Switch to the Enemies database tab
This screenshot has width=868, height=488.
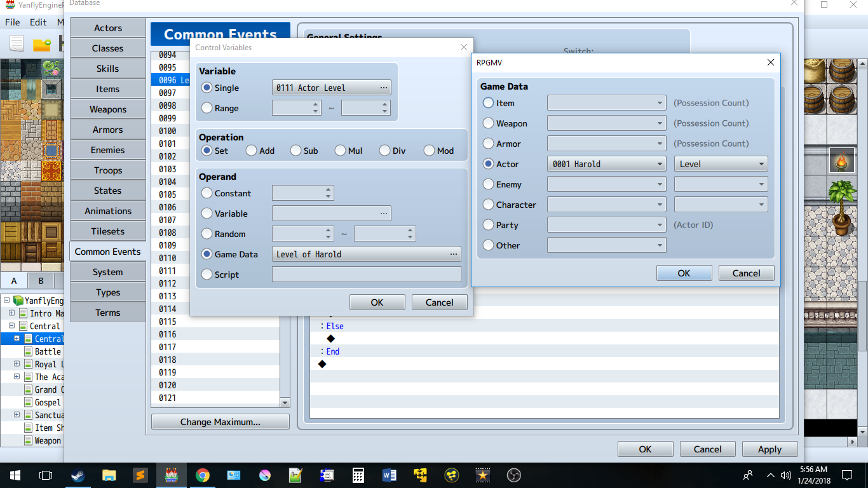click(108, 150)
